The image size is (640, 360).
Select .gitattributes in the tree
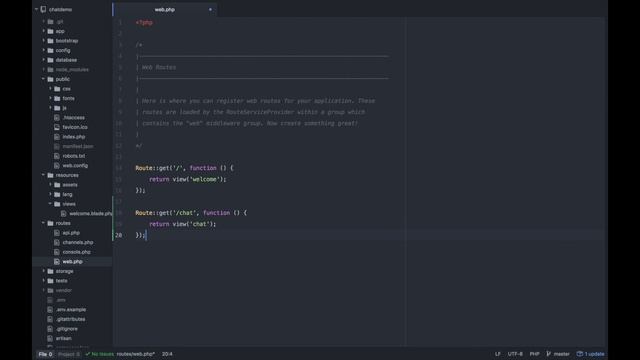pyautogui.click(x=72, y=319)
